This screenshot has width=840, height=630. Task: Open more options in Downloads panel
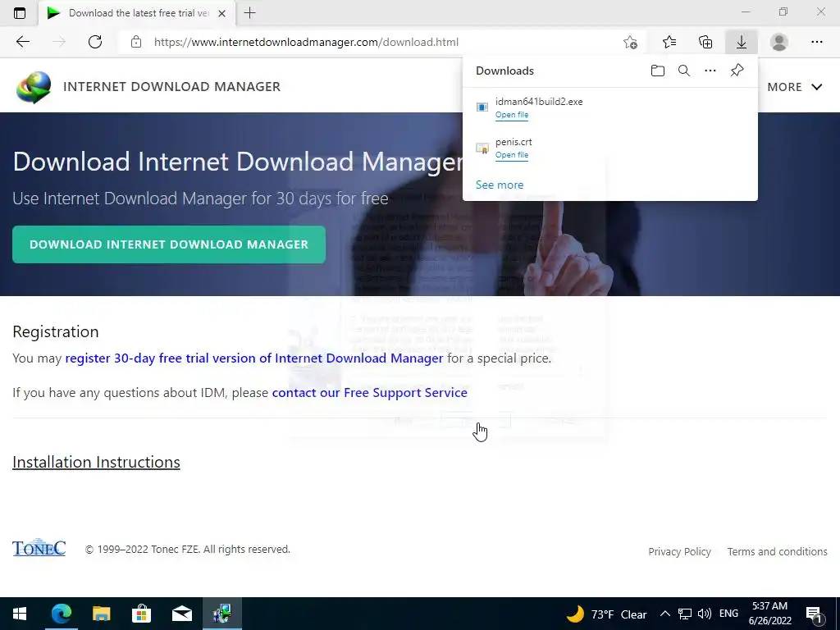tap(710, 71)
